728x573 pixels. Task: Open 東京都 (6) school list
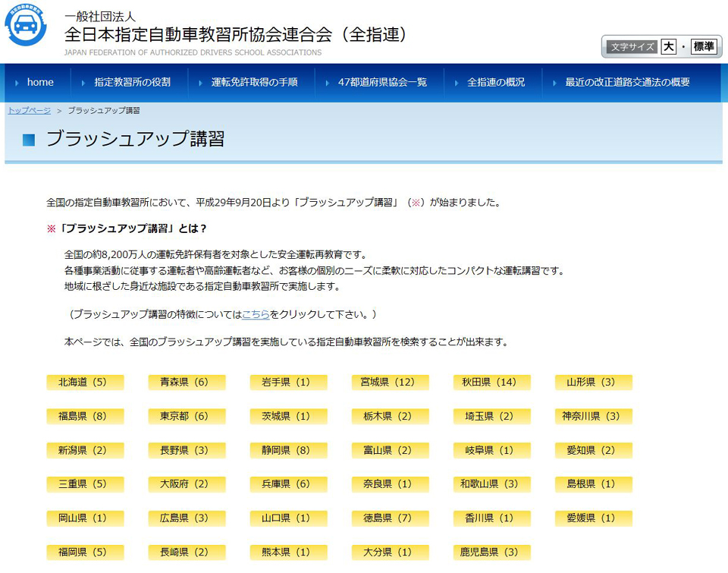(187, 417)
